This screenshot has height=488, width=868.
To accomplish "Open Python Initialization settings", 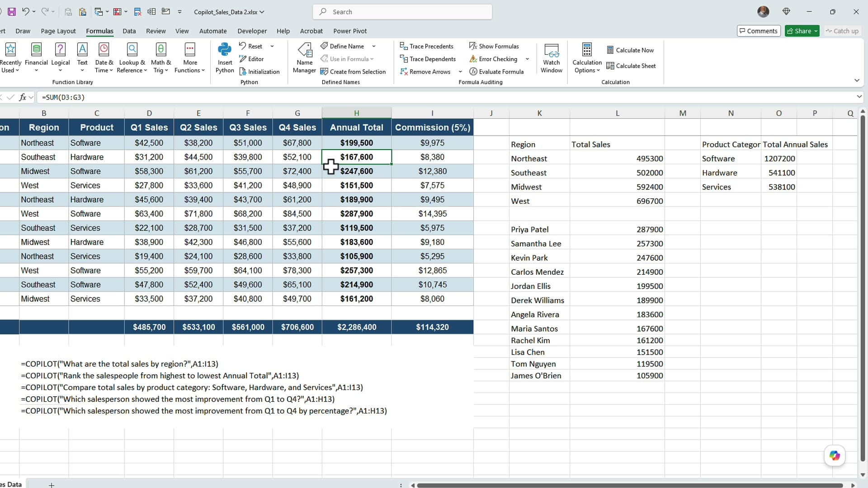I will click(x=259, y=71).
